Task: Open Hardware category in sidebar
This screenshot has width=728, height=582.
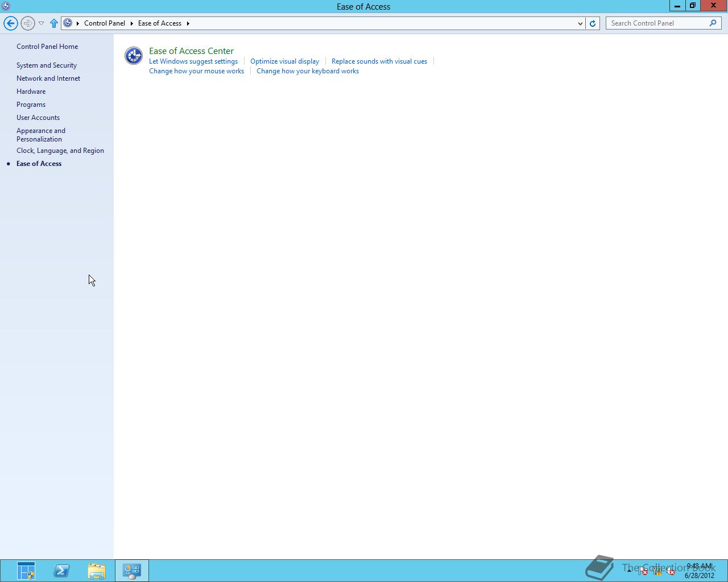Action: (31, 92)
